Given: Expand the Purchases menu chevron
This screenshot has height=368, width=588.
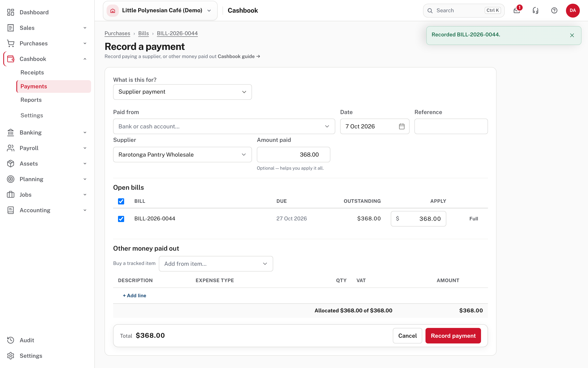Looking at the screenshot, I should pos(85,43).
